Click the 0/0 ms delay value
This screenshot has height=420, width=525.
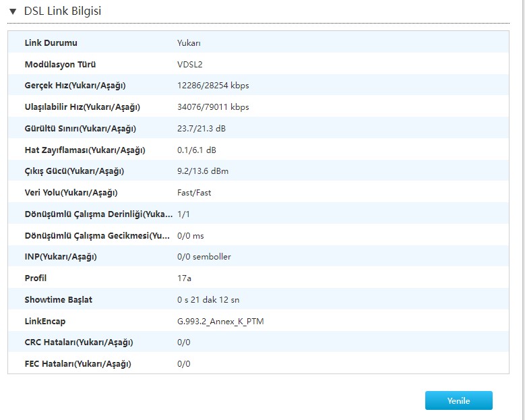191,236
